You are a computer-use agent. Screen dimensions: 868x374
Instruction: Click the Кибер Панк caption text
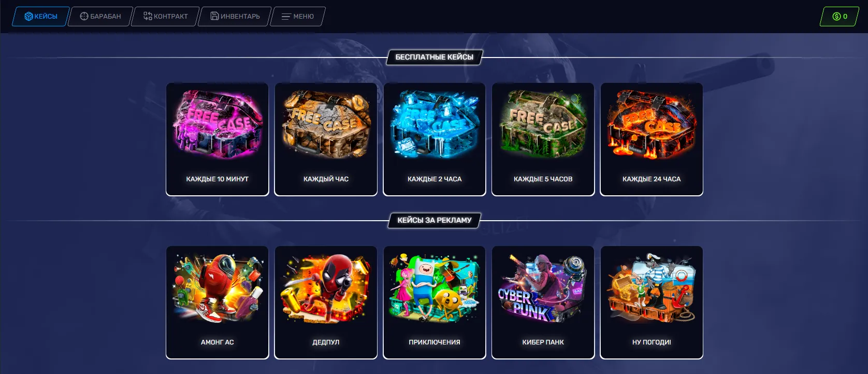(x=543, y=342)
